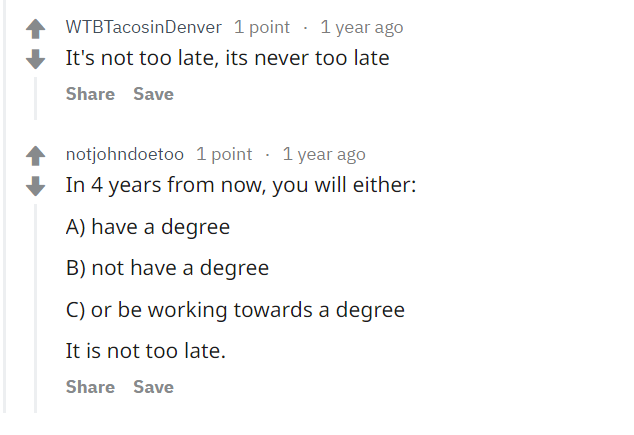
Task: Open the '1 year ago' permalink beside notjohndoetoo
Action: (324, 154)
